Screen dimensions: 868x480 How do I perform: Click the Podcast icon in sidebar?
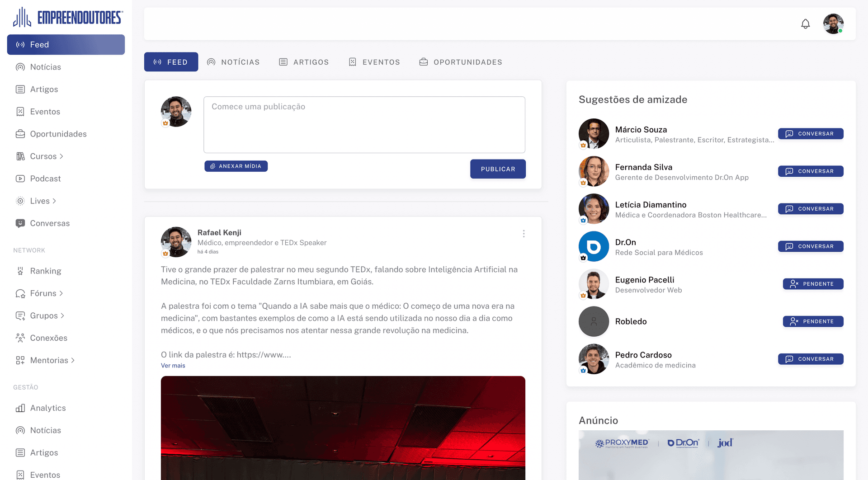20,179
